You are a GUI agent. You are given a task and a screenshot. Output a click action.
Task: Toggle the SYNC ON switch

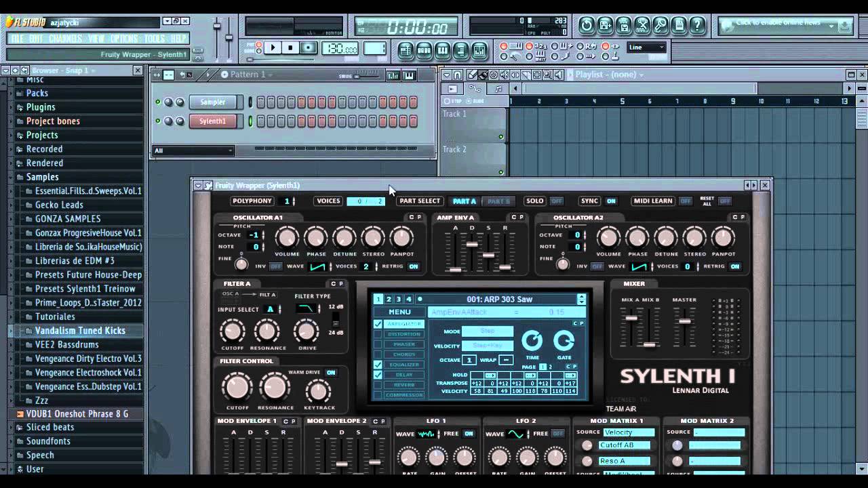(x=612, y=201)
